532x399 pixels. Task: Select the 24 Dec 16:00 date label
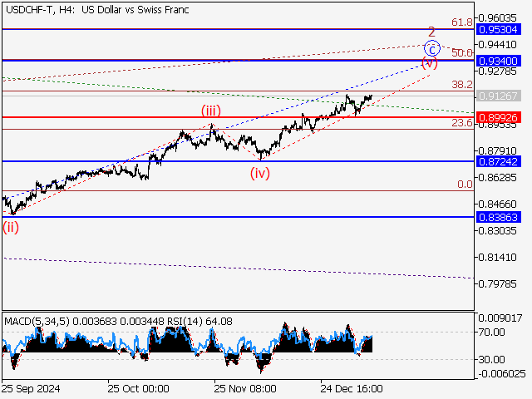click(351, 388)
